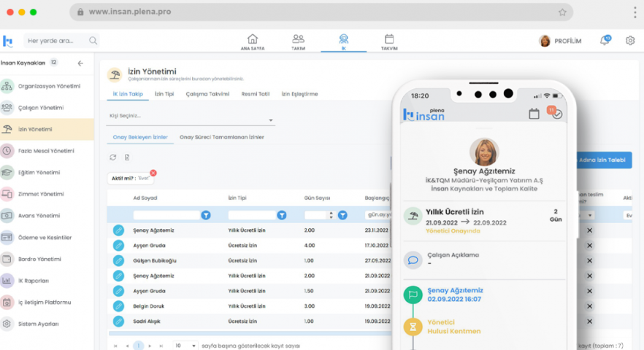Expand the 'Kişi Seçiniz' dropdown
Image resolution: width=644 pixels, height=350 pixels.
click(271, 120)
